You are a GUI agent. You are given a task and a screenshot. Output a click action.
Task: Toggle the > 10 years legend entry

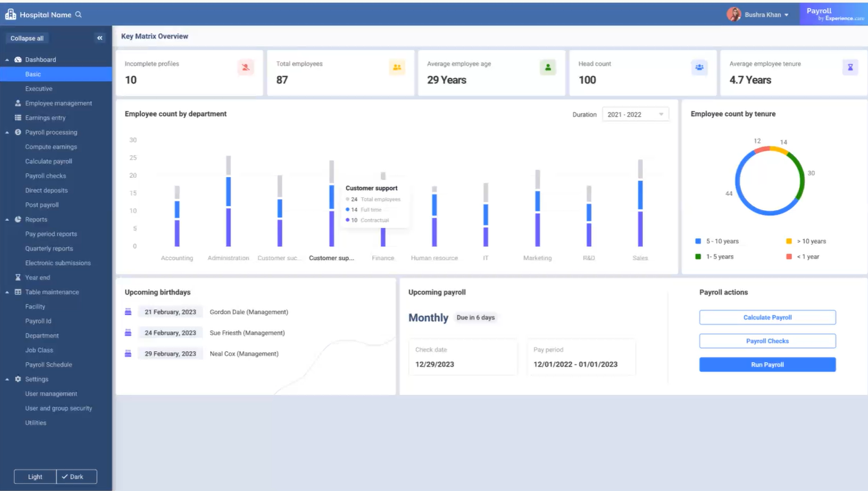point(805,241)
